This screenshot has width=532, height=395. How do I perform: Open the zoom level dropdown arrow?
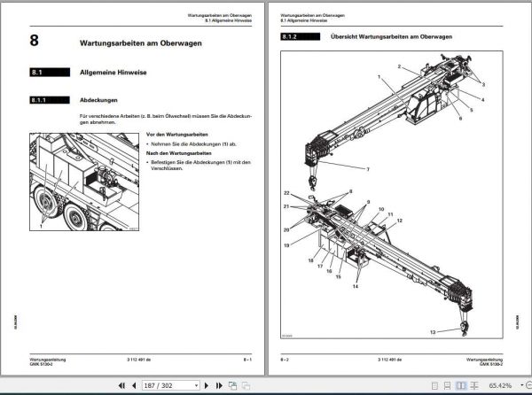(521, 385)
